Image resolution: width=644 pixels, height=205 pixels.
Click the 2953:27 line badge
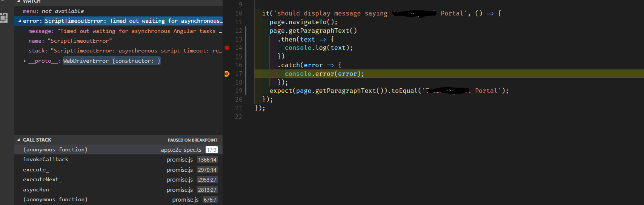point(207,180)
